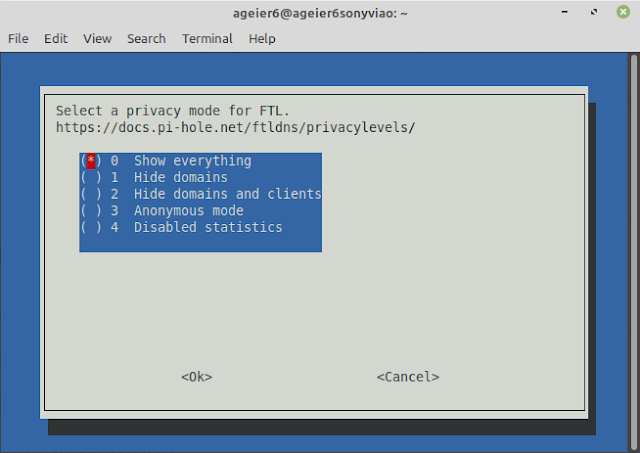This screenshot has height=453, width=640.
Task: Click the docs.pi-hole.net privacylevels URL
Action: pyautogui.click(x=236, y=128)
